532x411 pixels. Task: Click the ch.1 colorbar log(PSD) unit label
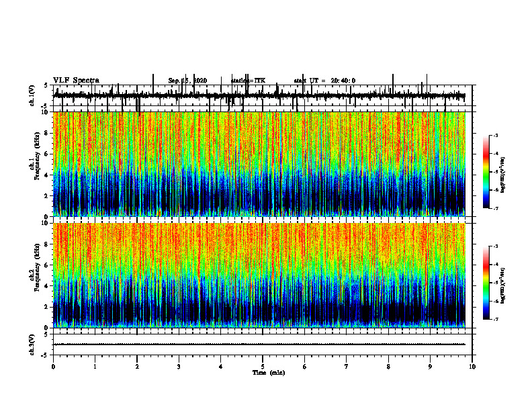[x=503, y=175]
